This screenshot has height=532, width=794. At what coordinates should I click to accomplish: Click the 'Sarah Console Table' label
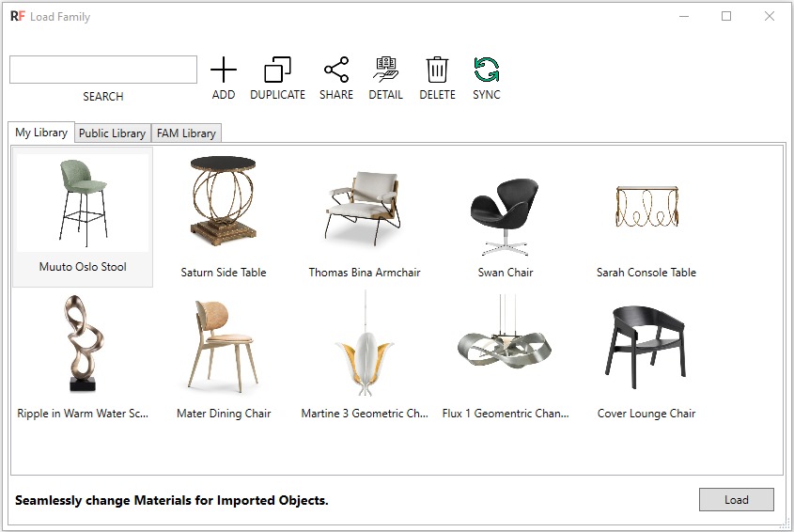click(x=646, y=273)
